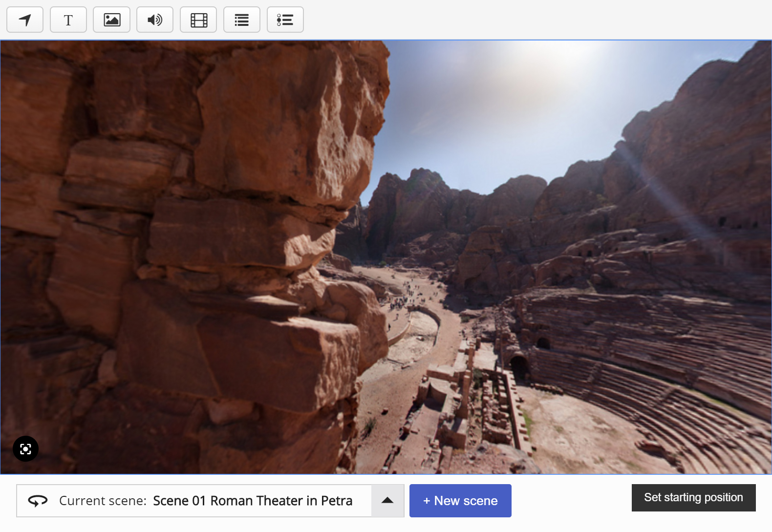The height and width of the screenshot is (532, 772).
Task: Expand scene list with the up arrow
Action: click(x=387, y=501)
